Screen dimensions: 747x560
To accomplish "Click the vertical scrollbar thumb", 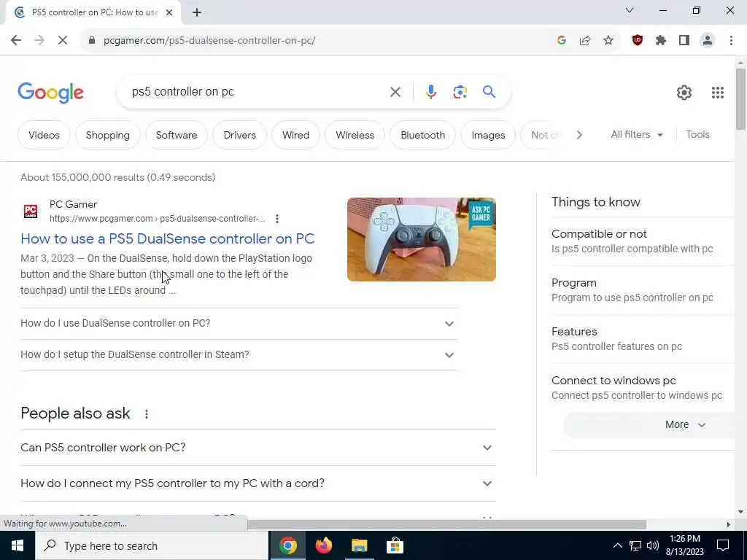I will [x=740, y=98].
